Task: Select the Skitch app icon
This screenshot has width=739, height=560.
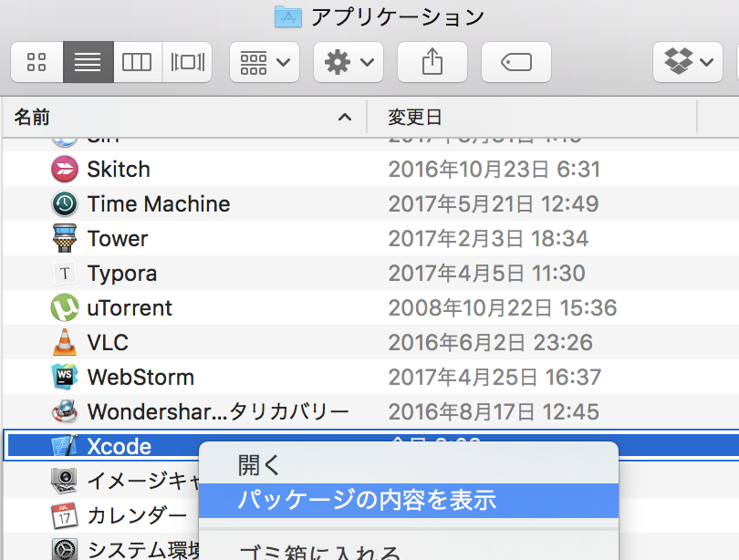Action: (x=65, y=169)
